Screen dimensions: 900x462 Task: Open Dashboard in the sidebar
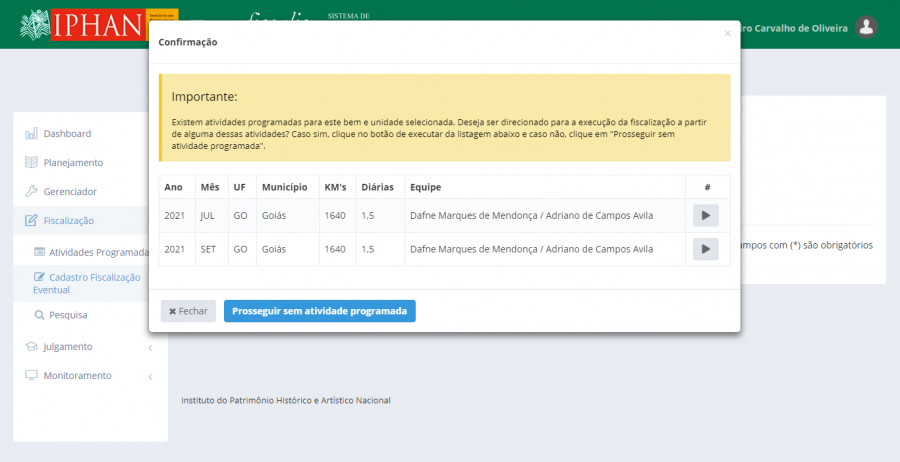coord(67,134)
